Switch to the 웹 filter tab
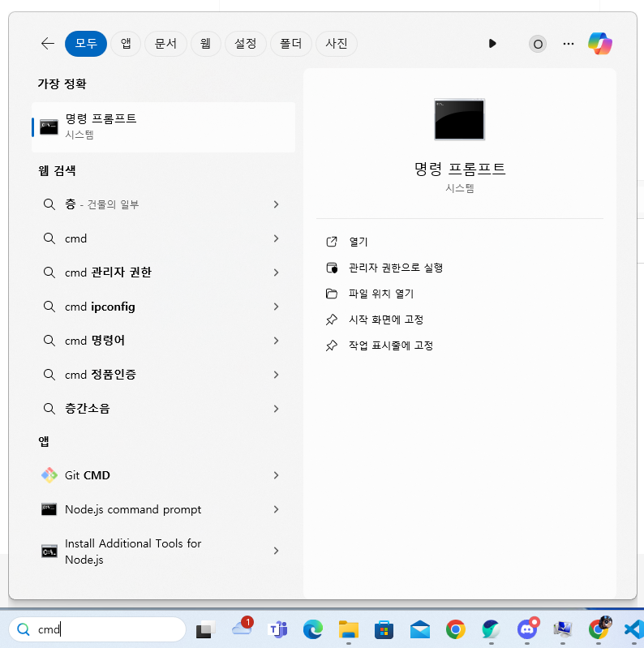Image resolution: width=644 pixels, height=648 pixels. 205,44
